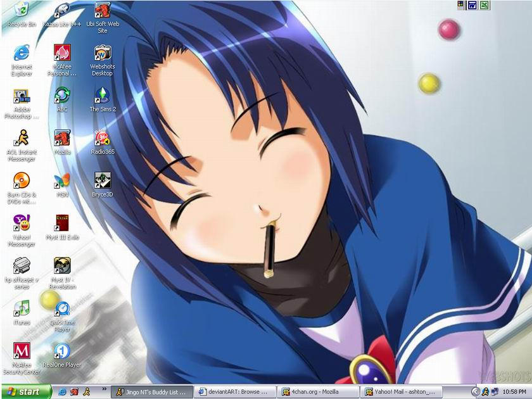Start The Sims 2 from the desktop

103,99
